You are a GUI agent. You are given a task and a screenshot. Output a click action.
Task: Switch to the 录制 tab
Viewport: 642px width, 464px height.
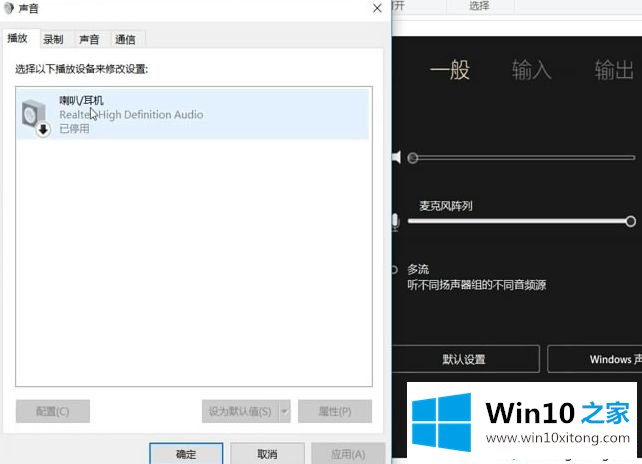tap(53, 39)
